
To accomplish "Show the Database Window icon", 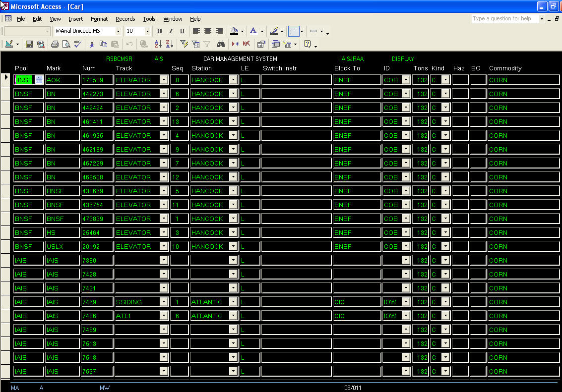I will [276, 44].
